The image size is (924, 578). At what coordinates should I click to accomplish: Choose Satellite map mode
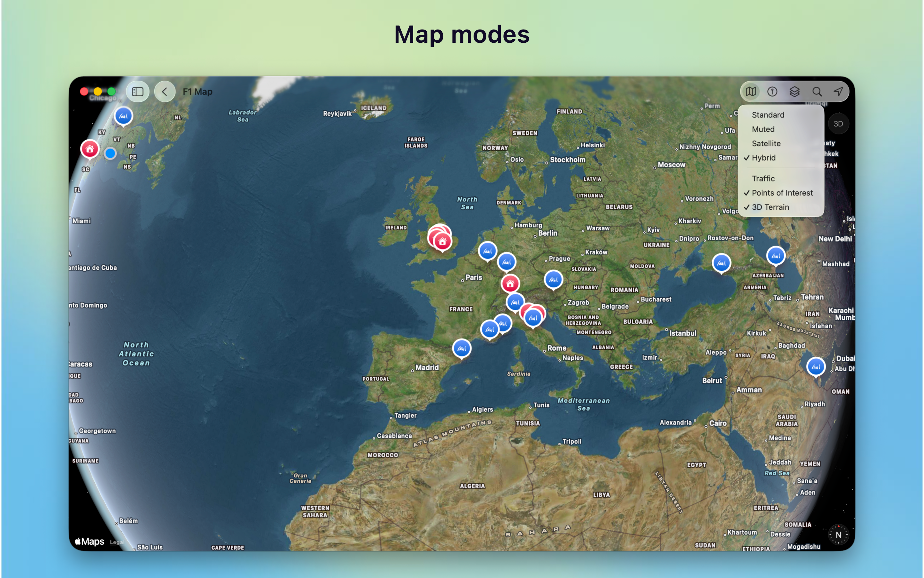click(x=781, y=143)
